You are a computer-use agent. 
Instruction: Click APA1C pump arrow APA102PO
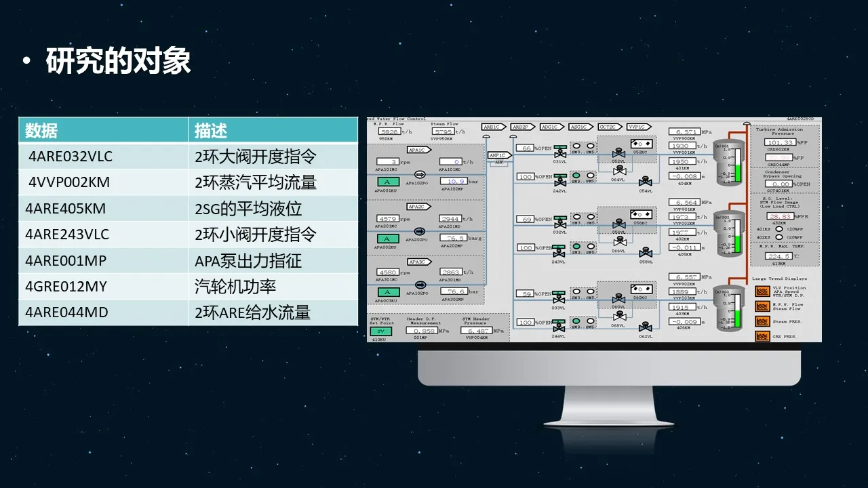click(x=420, y=174)
